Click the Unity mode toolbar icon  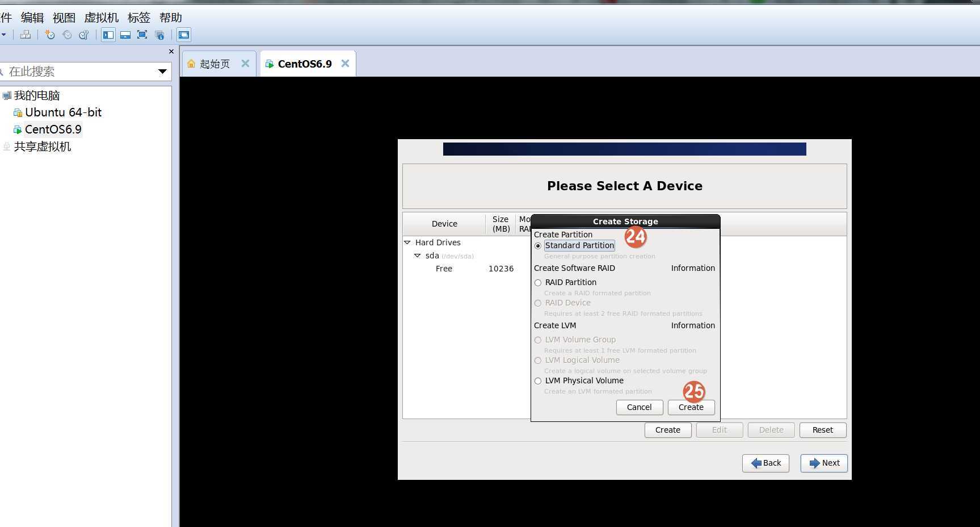159,35
